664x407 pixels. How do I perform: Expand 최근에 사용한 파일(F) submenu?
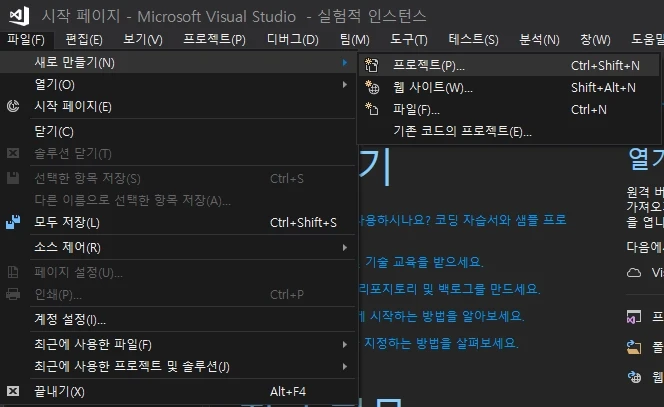(x=345, y=344)
